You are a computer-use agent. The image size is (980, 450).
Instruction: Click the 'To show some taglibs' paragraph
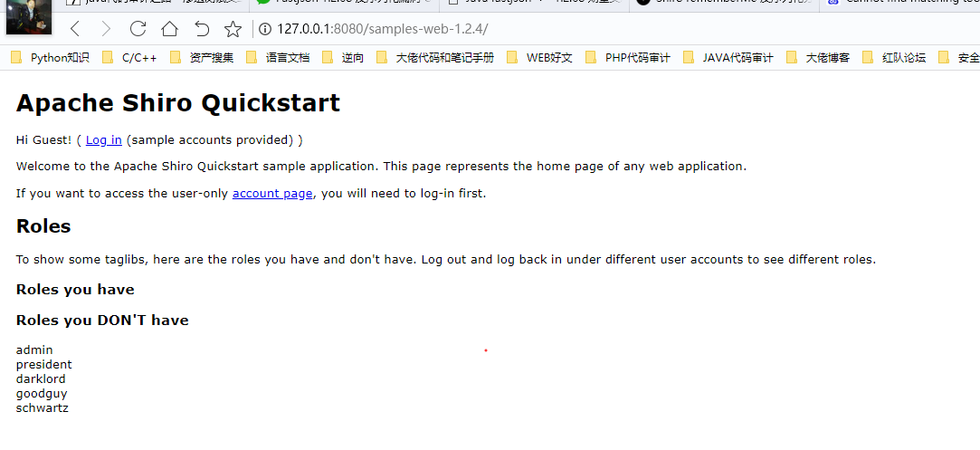coord(446,259)
